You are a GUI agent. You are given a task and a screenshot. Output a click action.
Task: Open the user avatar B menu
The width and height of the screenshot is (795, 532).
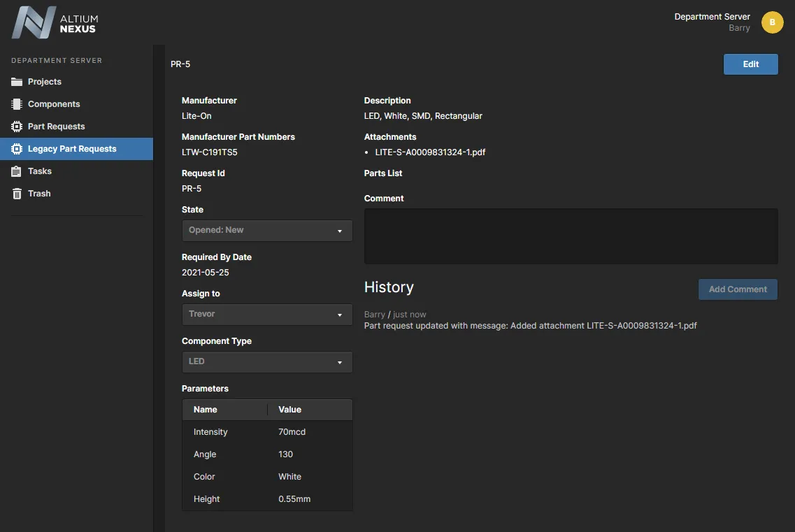point(772,22)
